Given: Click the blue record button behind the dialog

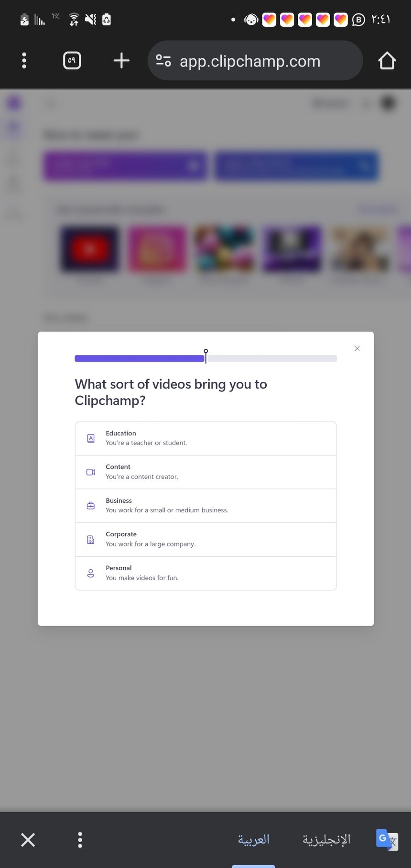Looking at the screenshot, I should [297, 166].
